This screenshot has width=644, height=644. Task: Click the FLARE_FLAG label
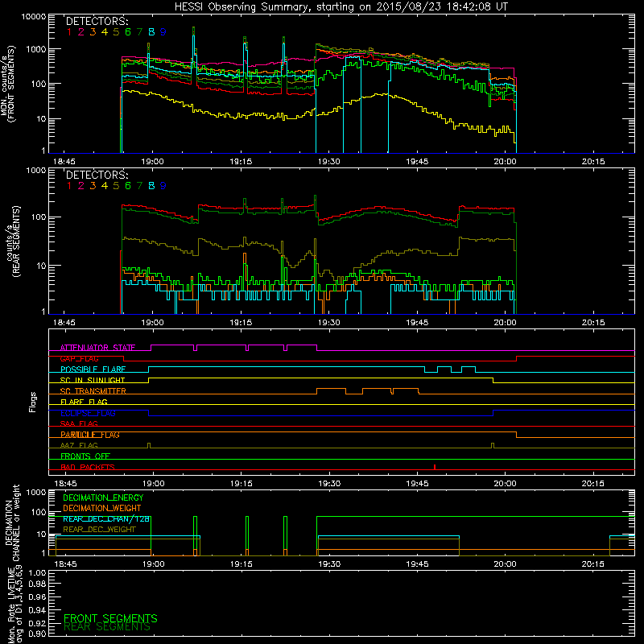pos(84,402)
